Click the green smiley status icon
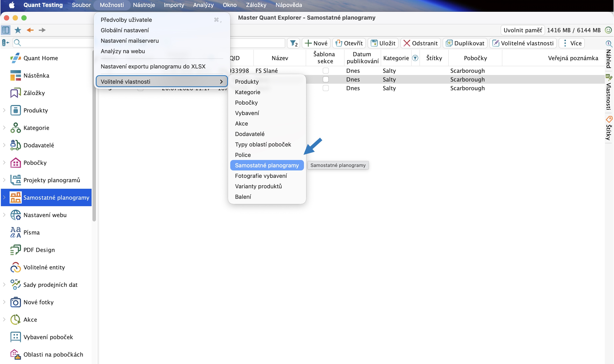 coord(608,30)
